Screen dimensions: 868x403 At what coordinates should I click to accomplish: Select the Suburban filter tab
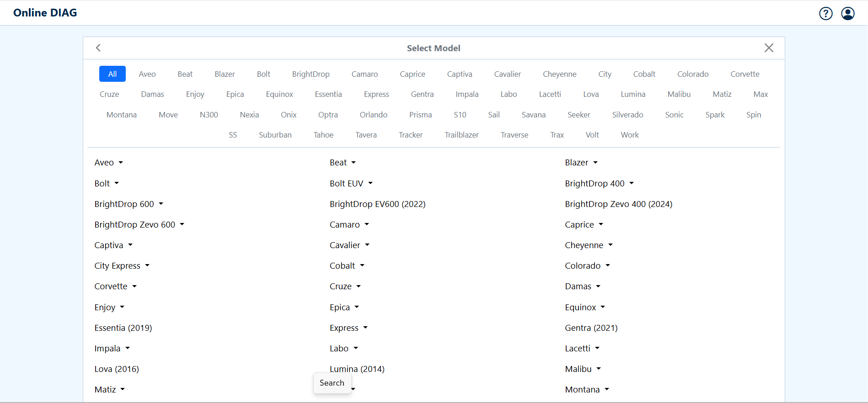click(x=275, y=135)
